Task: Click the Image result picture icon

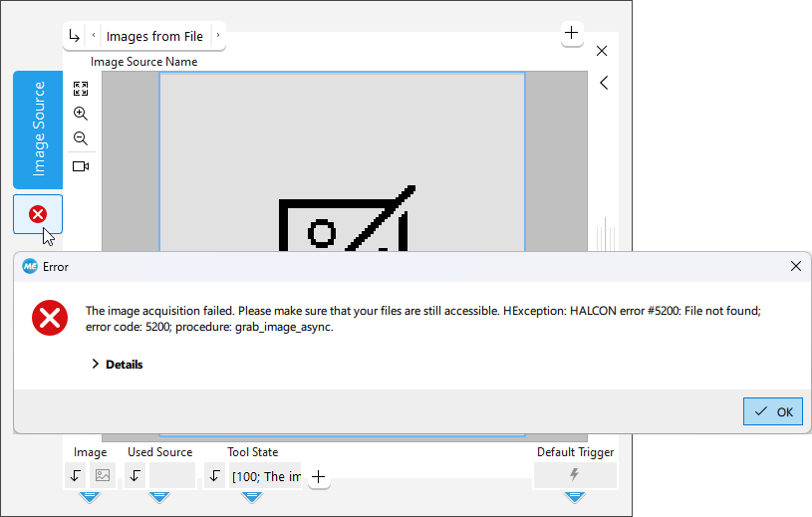Action: (103, 475)
